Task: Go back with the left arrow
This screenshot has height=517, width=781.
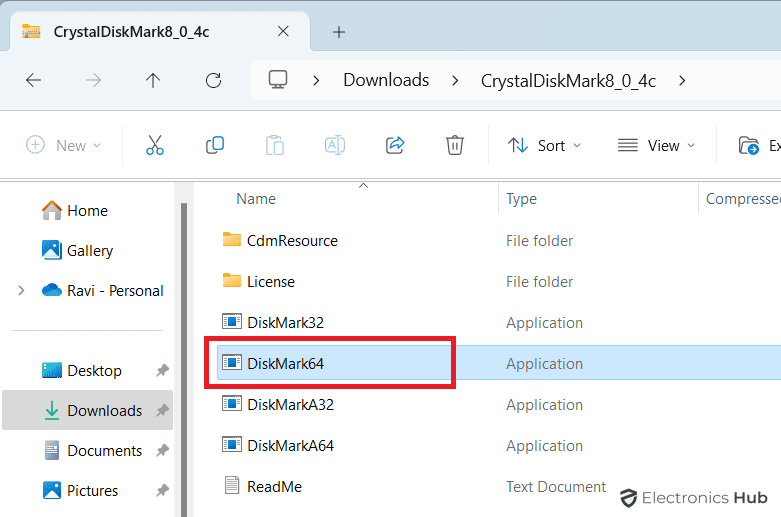Action: (34, 80)
